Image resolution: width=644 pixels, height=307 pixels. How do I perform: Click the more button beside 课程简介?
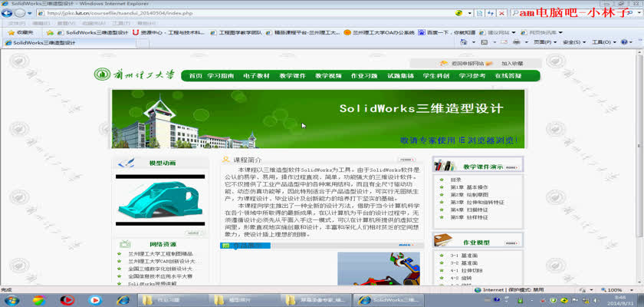[406, 160]
